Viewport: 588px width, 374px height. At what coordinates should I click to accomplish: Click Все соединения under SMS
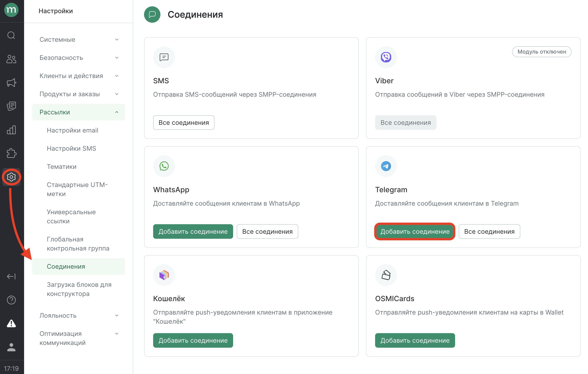[184, 123]
